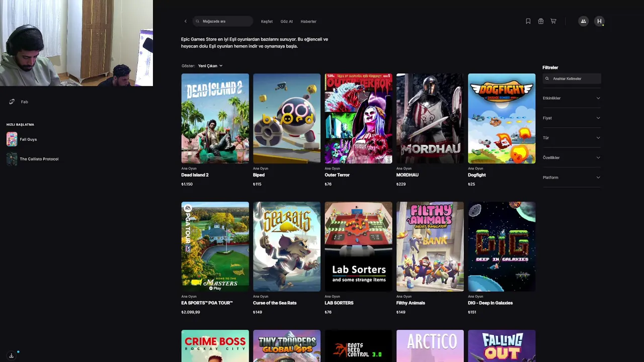Click the ₺2.099,99 price of PGA TOUR
Viewport: 644px width, 362px height.
click(x=191, y=312)
